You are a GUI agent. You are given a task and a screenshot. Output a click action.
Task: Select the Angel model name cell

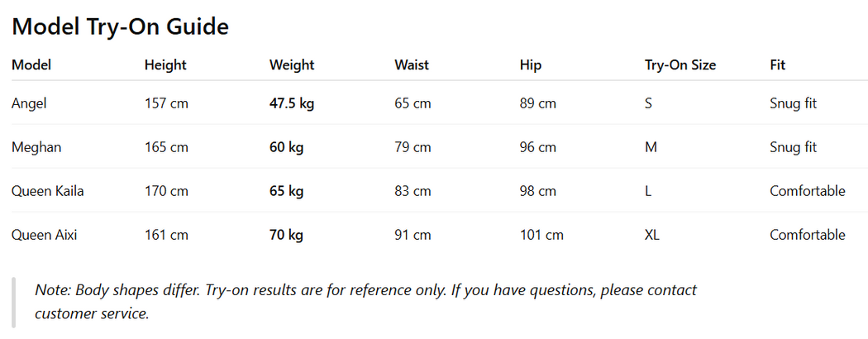tap(30, 103)
